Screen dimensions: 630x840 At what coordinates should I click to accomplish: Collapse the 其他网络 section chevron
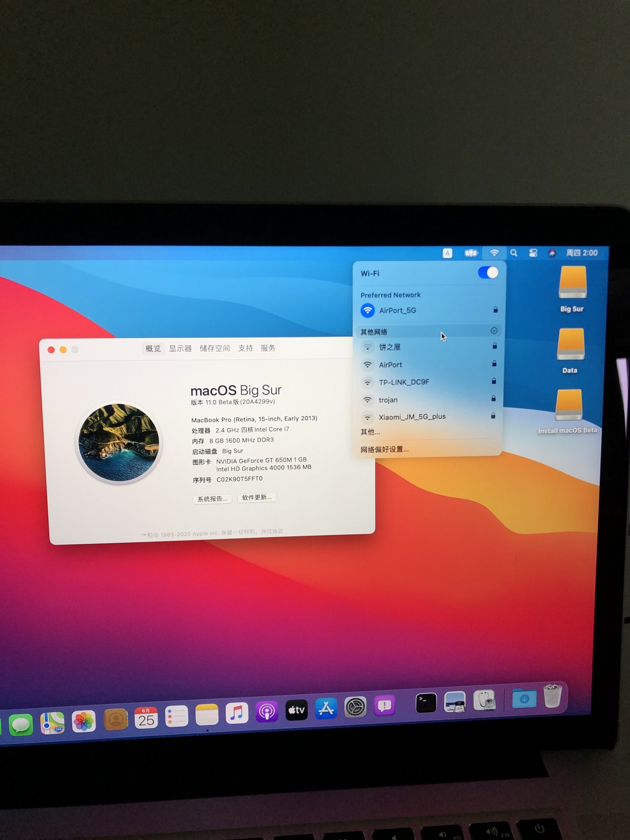[x=494, y=331]
